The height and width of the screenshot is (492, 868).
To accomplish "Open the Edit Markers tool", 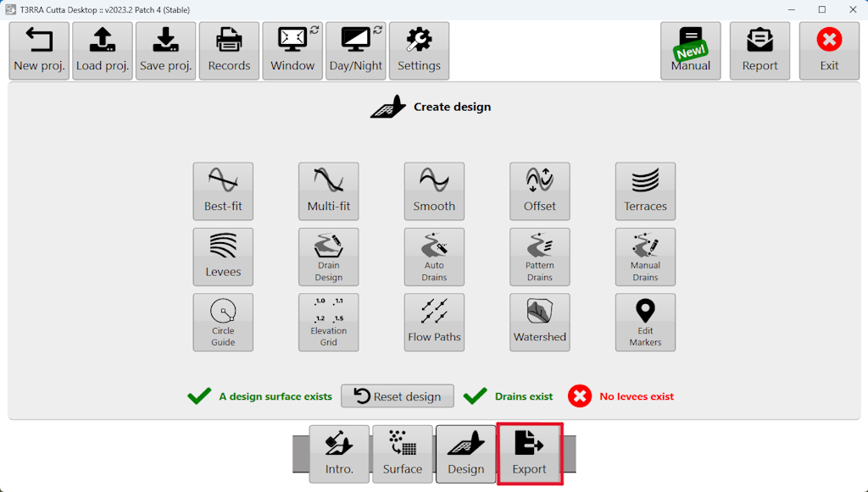I will pos(645,323).
